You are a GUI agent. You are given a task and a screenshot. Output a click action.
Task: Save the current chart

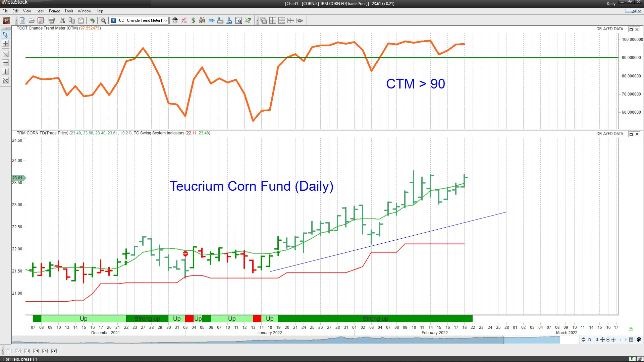(41, 20)
